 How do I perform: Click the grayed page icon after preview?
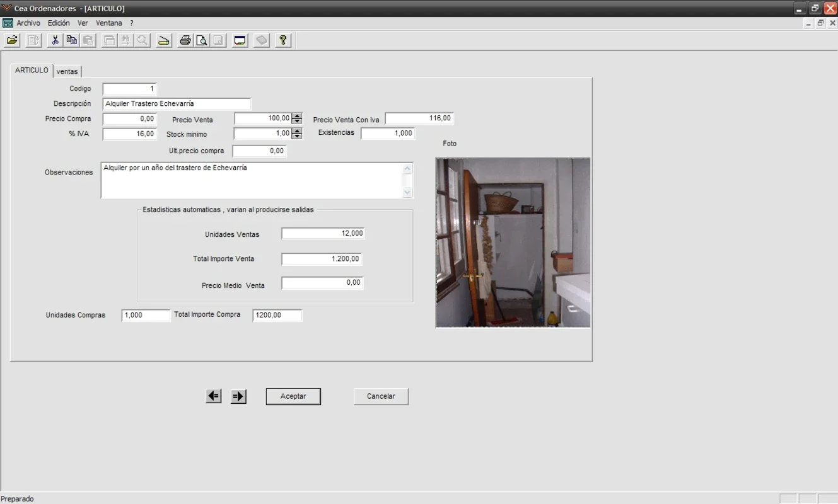click(x=218, y=41)
